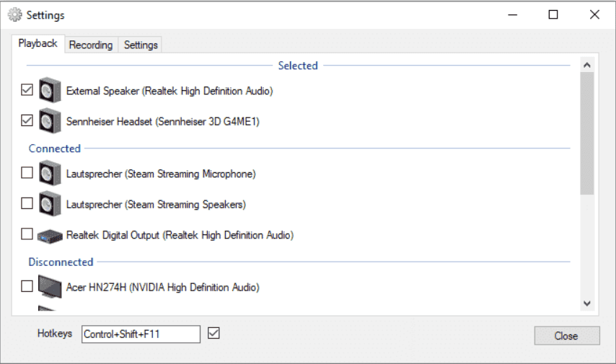Click the Steam Streaming Speakers device icon
616x364 pixels.
[49, 204]
